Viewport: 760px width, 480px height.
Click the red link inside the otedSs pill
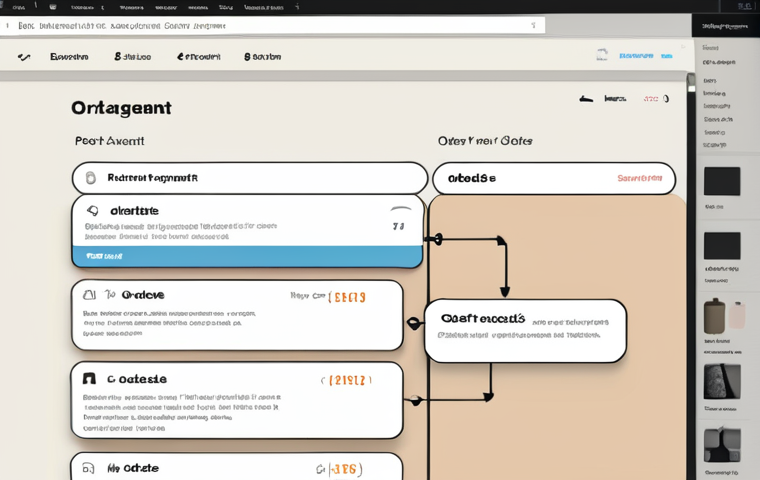point(639,178)
